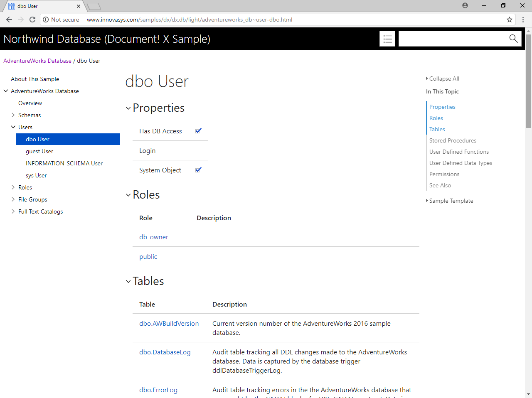The width and height of the screenshot is (532, 398).
Task: Click AdventureWorks Database breadcrumb link
Action: 37,61
